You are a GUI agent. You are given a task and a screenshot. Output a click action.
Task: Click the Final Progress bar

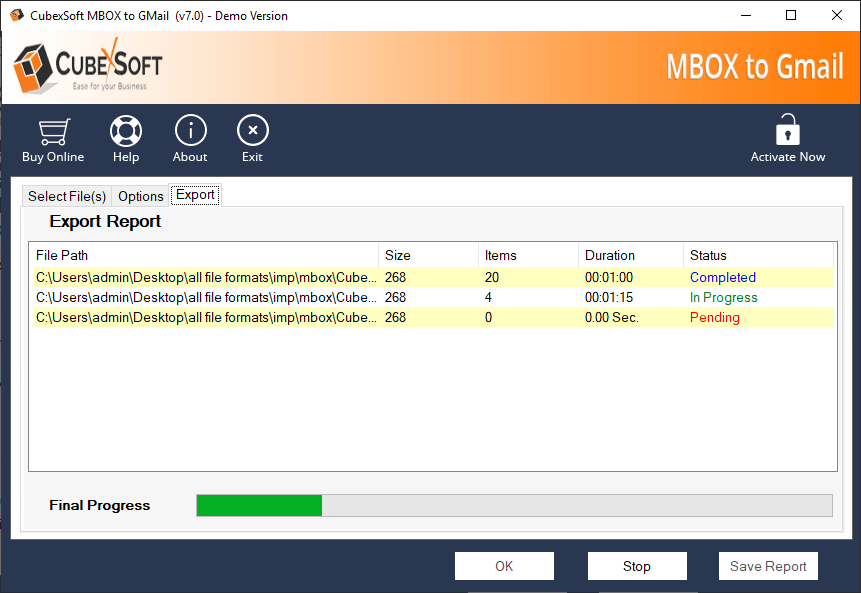click(x=514, y=505)
